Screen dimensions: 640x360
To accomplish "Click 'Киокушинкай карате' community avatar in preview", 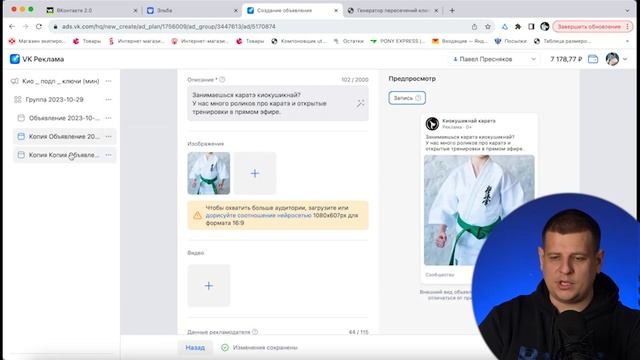I will point(432,123).
